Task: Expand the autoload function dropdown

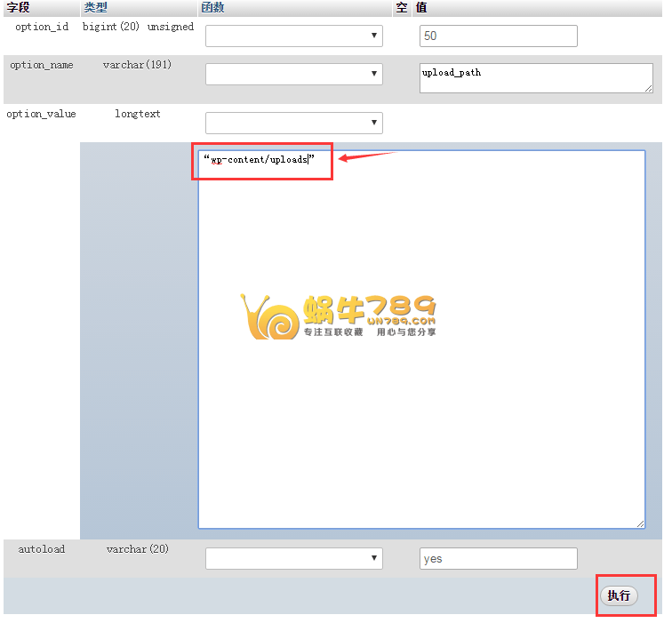Action: (x=293, y=558)
